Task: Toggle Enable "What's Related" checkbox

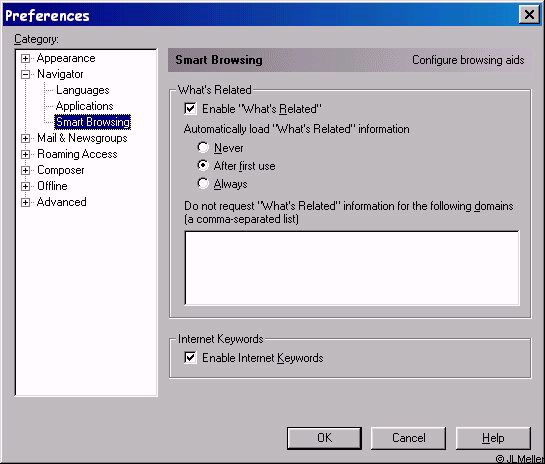Action: point(190,108)
